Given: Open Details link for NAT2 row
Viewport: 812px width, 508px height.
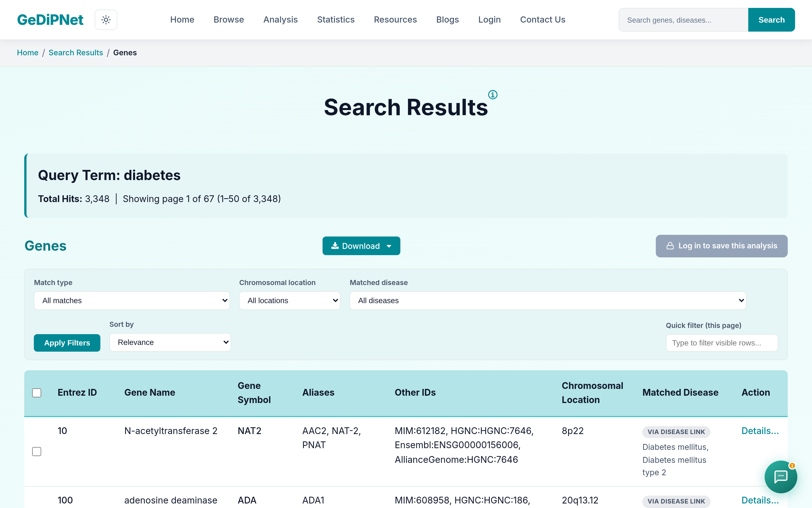Looking at the screenshot, I should pos(760,431).
